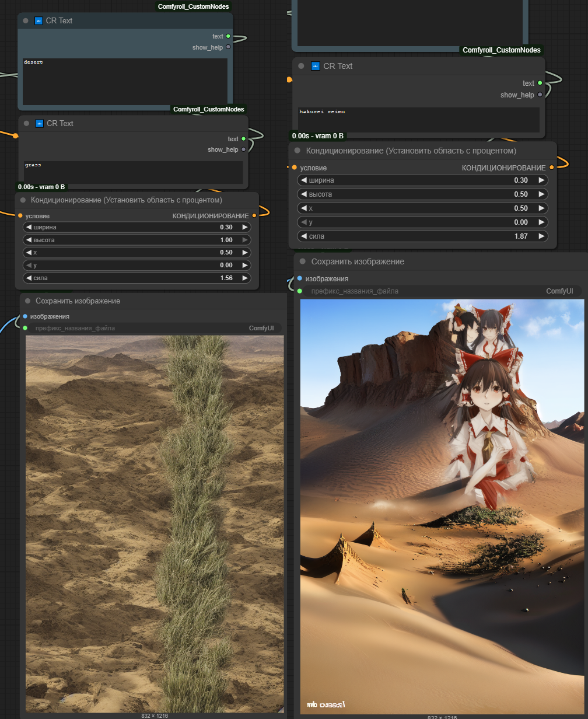Decrease сила 1.87 using its left arrow
Viewport: 588px width, 719px height.
[x=303, y=236]
